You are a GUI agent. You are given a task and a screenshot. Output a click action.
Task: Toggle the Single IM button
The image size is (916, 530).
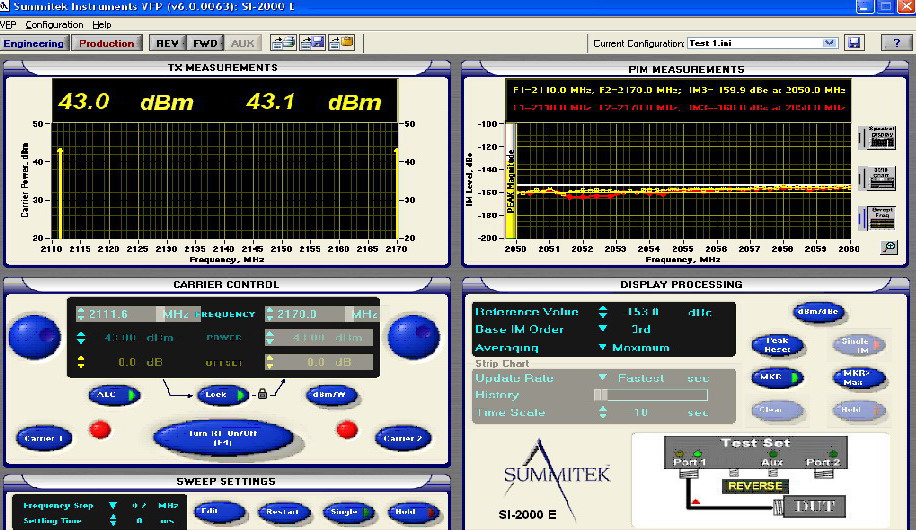point(859,345)
